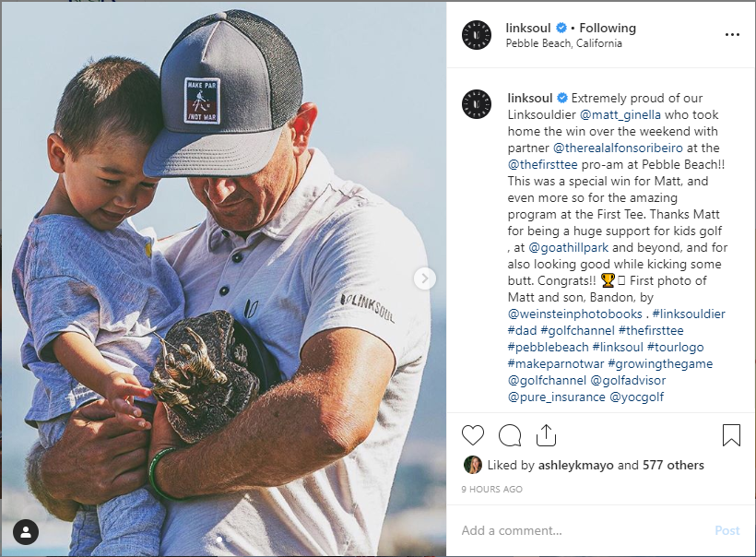Image resolution: width=756 pixels, height=557 pixels.
Task: Select the carousel dot indicator
Action: click(x=219, y=539)
